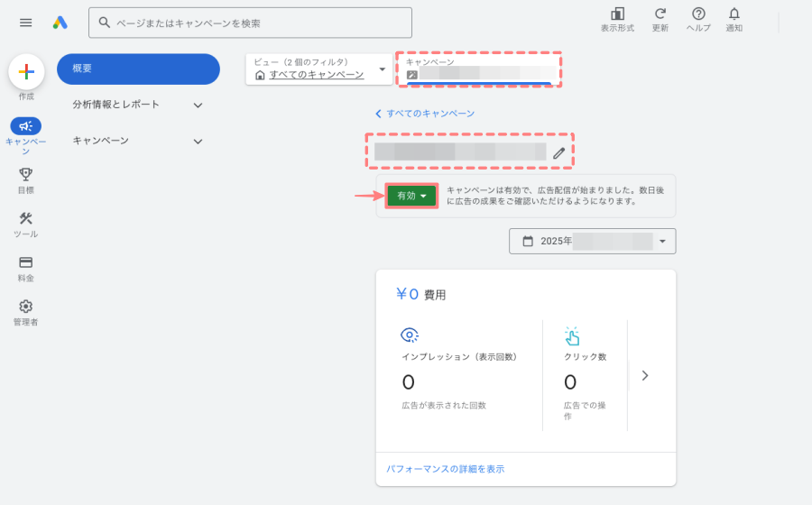This screenshot has width=812, height=505.
Task: Select the キャンペーン megaphone sidebar icon
Action: [x=26, y=125]
